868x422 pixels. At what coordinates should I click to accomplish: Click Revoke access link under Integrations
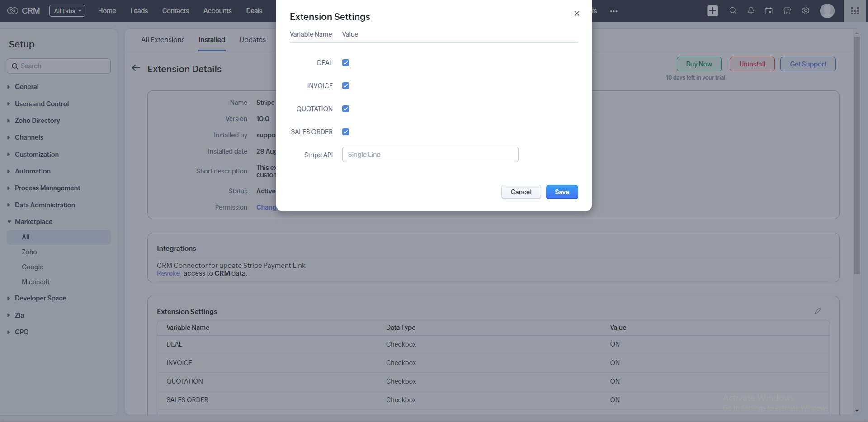click(x=169, y=273)
